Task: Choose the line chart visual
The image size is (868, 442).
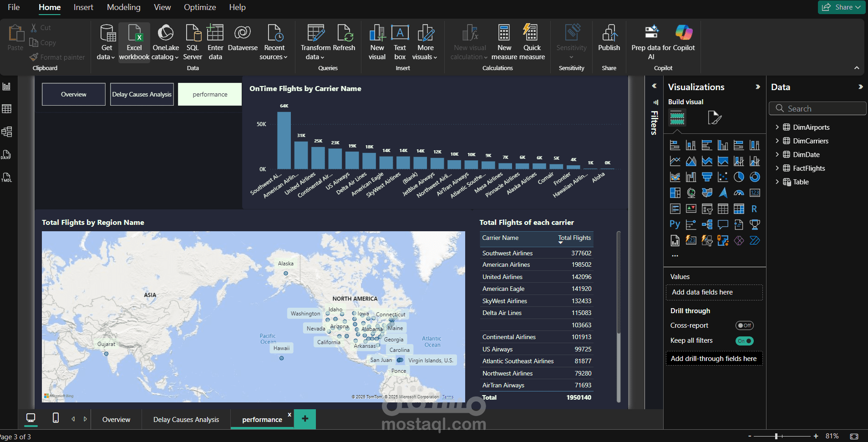Action: point(675,161)
